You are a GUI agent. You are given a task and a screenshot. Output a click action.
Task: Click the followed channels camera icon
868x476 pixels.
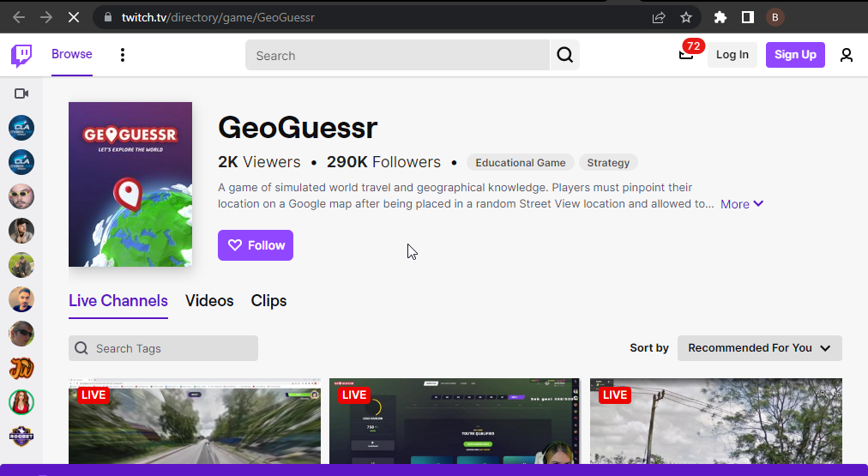[21, 93]
